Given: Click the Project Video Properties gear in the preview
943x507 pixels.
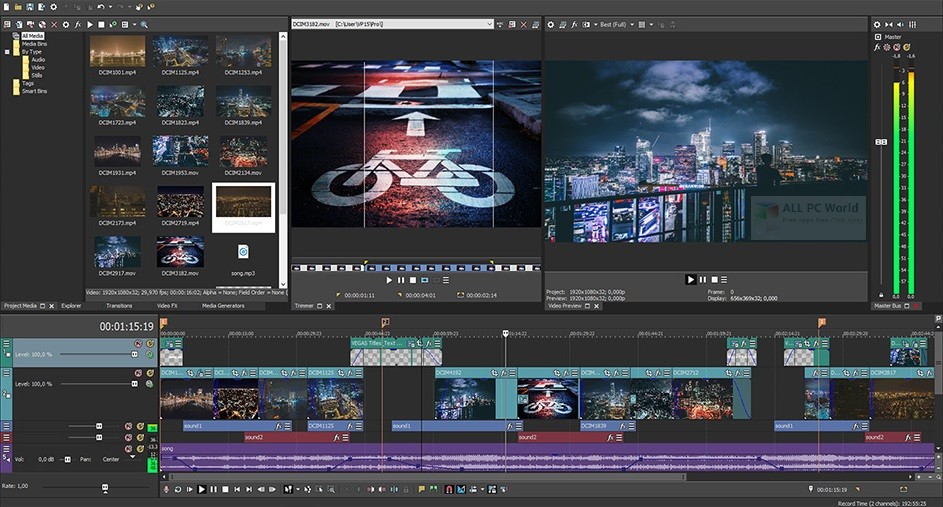Looking at the screenshot, I should pos(550,24).
